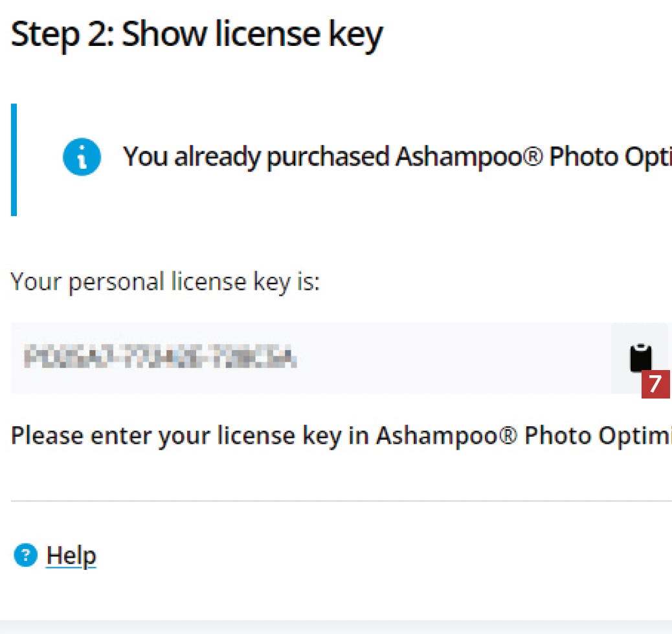
Task: Click the blue info icon
Action: pyautogui.click(x=82, y=158)
